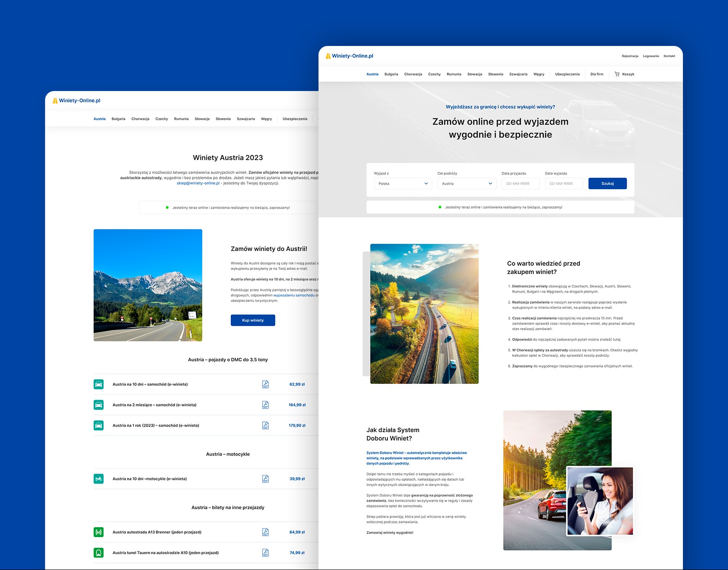Image resolution: width=728 pixels, height=570 pixels.
Task: Open the Logowanie link in header
Action: click(651, 56)
